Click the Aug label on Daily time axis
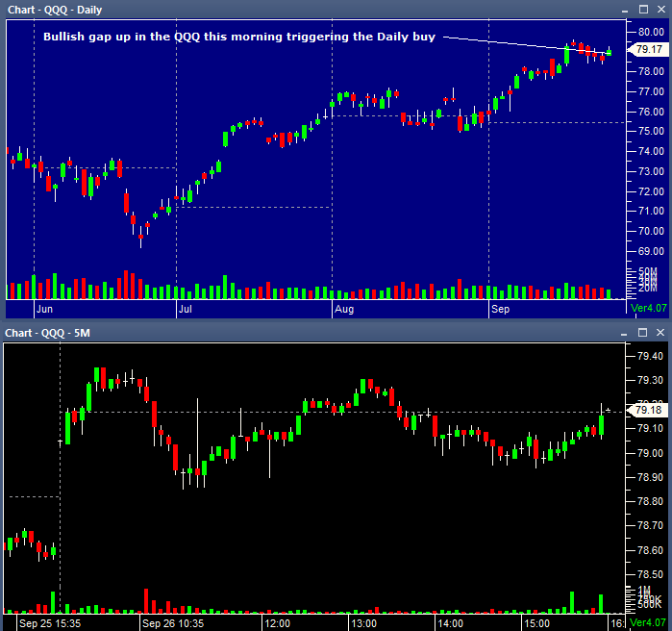 pos(344,309)
